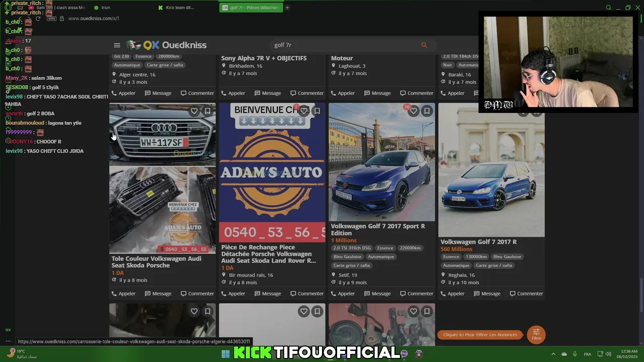Click 'Cliquez Ici Pour Filtrer Les Annonces'
The height and width of the screenshot is (362, 644).
tap(480, 335)
